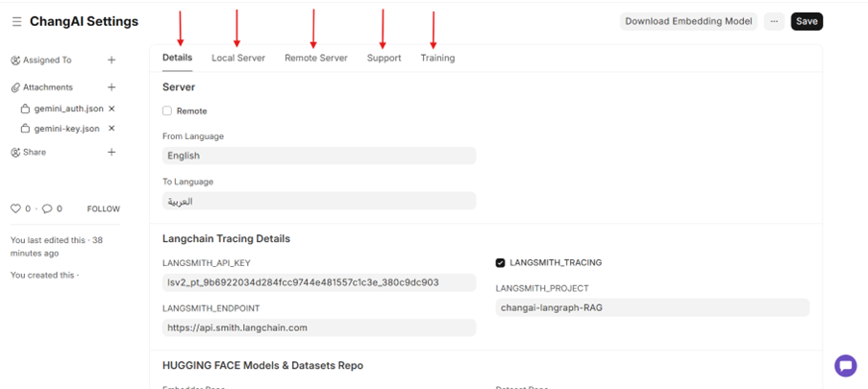Open the From Language English field
The image size is (868, 389).
(x=319, y=156)
